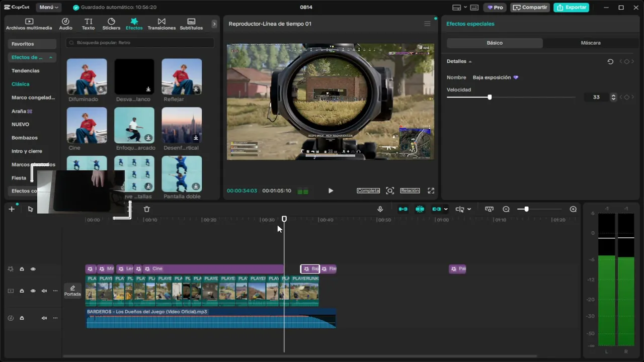Select the Difuminado effect thumbnail
This screenshot has width=644, height=362.
87,76
